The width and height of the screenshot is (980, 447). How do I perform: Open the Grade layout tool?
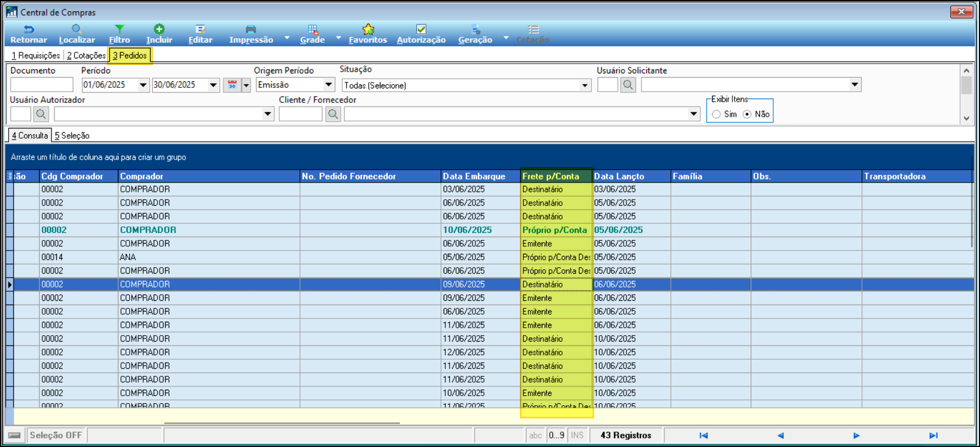tap(312, 34)
